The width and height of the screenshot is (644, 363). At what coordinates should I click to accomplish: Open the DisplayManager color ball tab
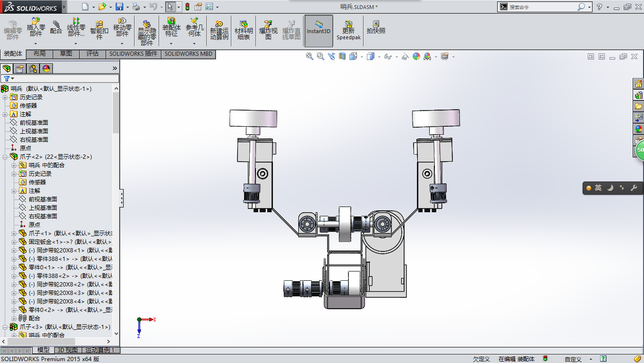coord(46,69)
